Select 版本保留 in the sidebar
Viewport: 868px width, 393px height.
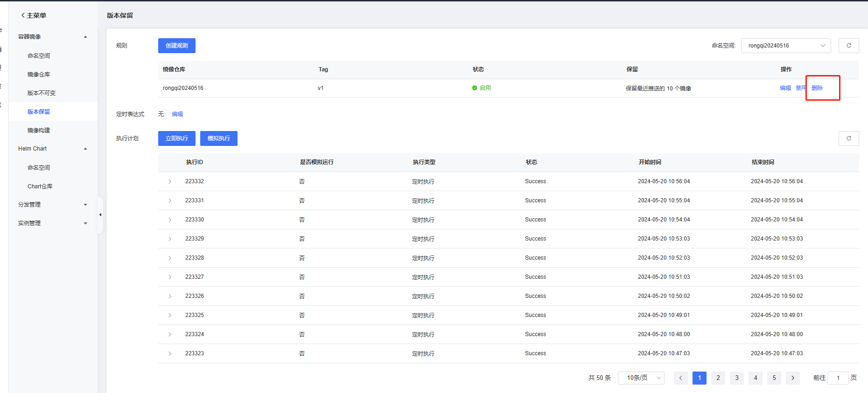39,111
